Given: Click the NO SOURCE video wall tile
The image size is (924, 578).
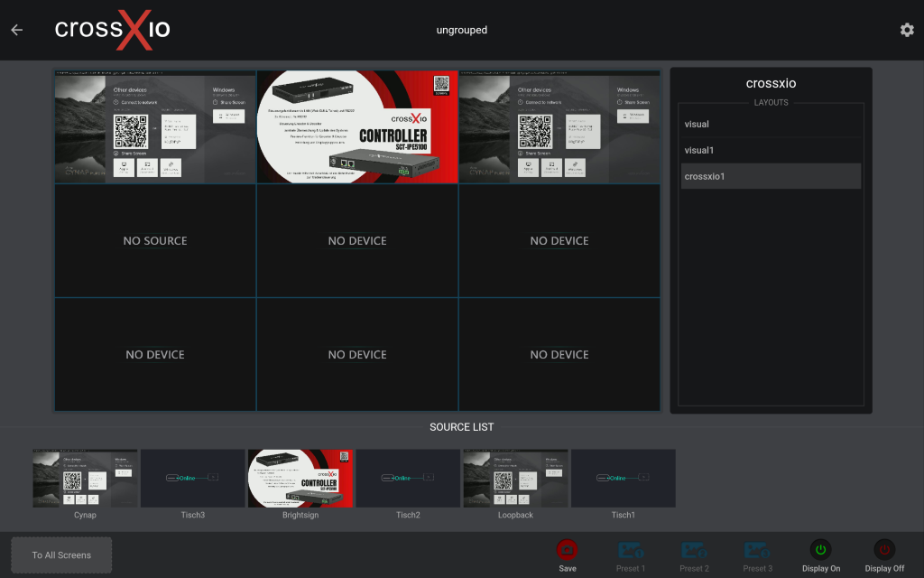Looking at the screenshot, I should pos(155,241).
